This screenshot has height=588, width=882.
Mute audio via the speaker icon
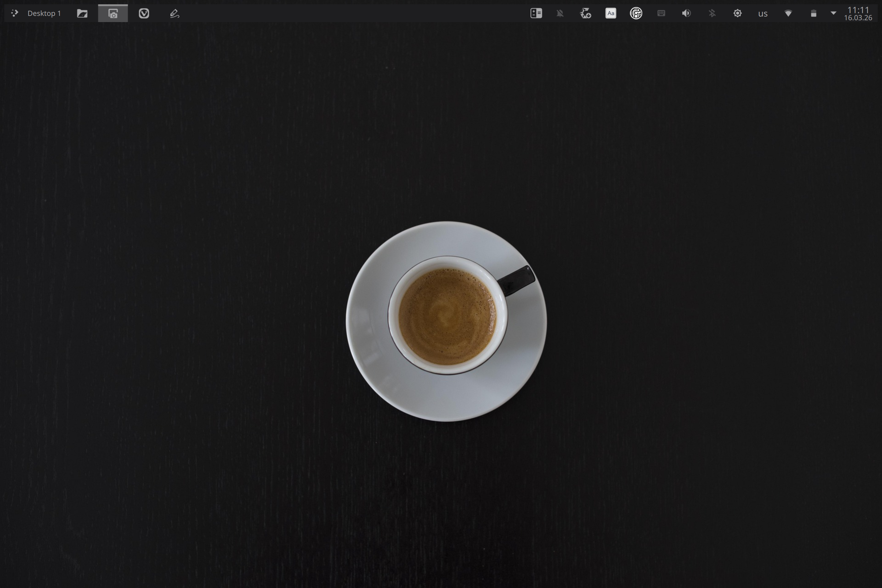[686, 13]
